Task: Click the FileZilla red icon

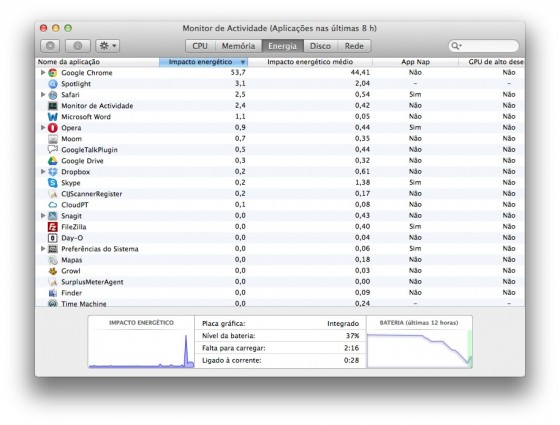Action: click(x=52, y=227)
